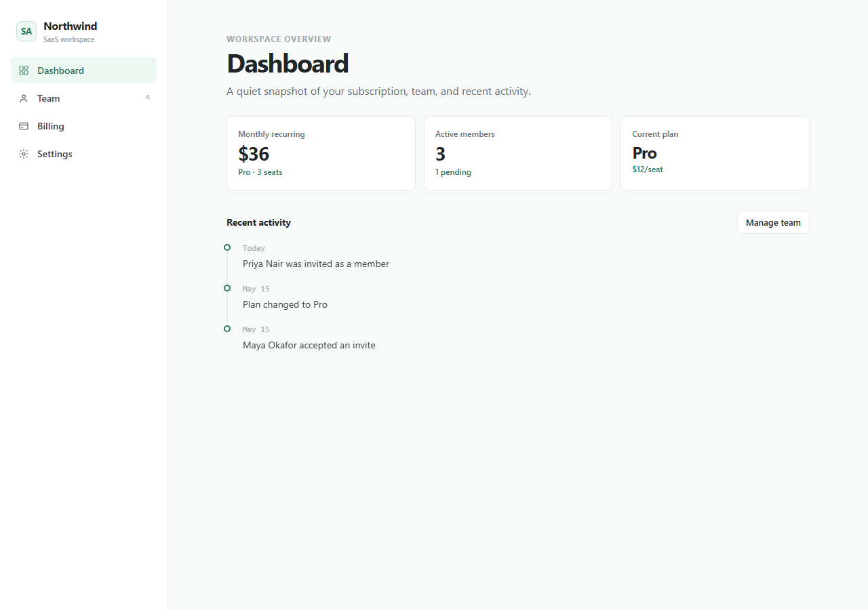
Task: Click 'Priya Nair was invited as a member'
Action: (x=316, y=264)
